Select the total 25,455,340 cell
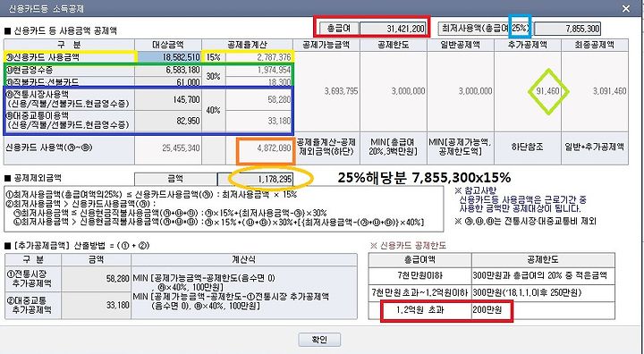 tap(168, 147)
